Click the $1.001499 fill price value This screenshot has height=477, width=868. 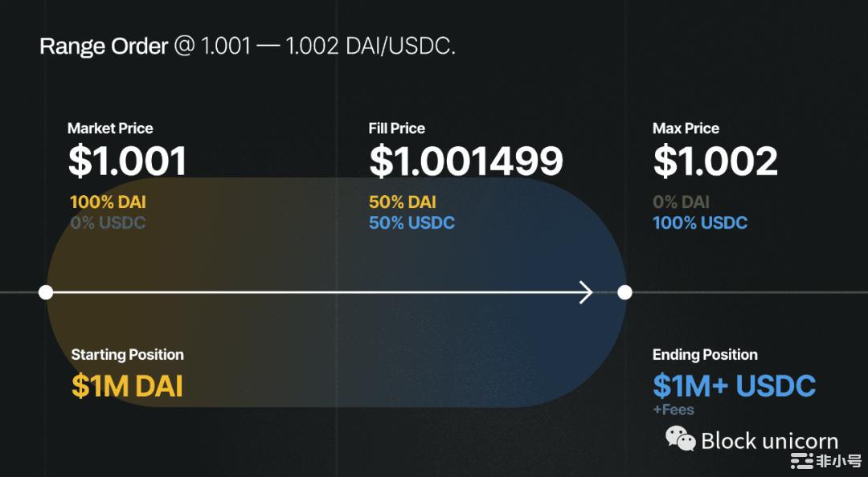pyautogui.click(x=466, y=161)
